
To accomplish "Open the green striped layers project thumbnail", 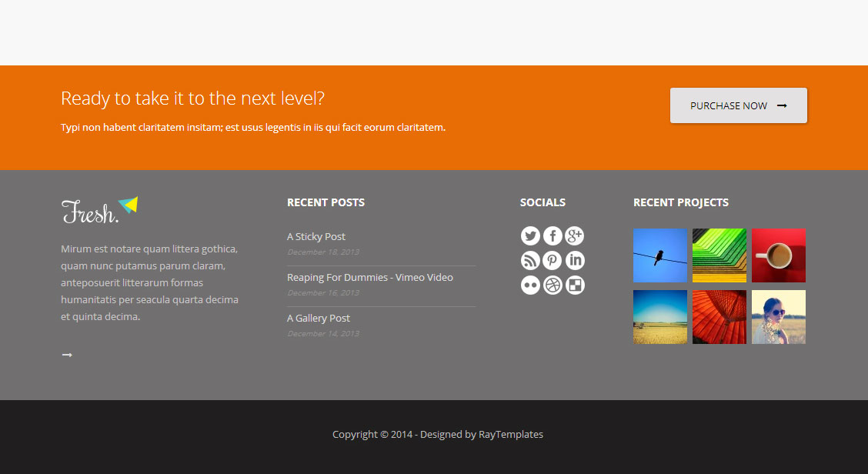I will [x=719, y=255].
